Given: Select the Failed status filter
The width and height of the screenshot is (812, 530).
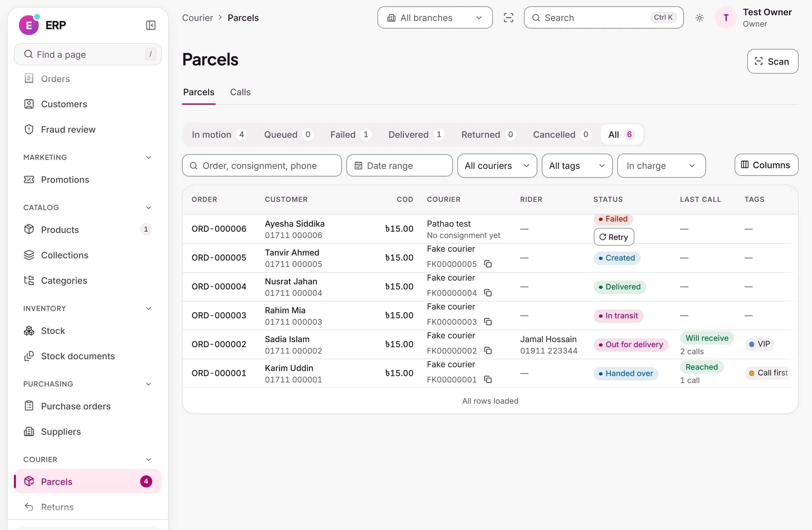Looking at the screenshot, I should click(x=350, y=135).
